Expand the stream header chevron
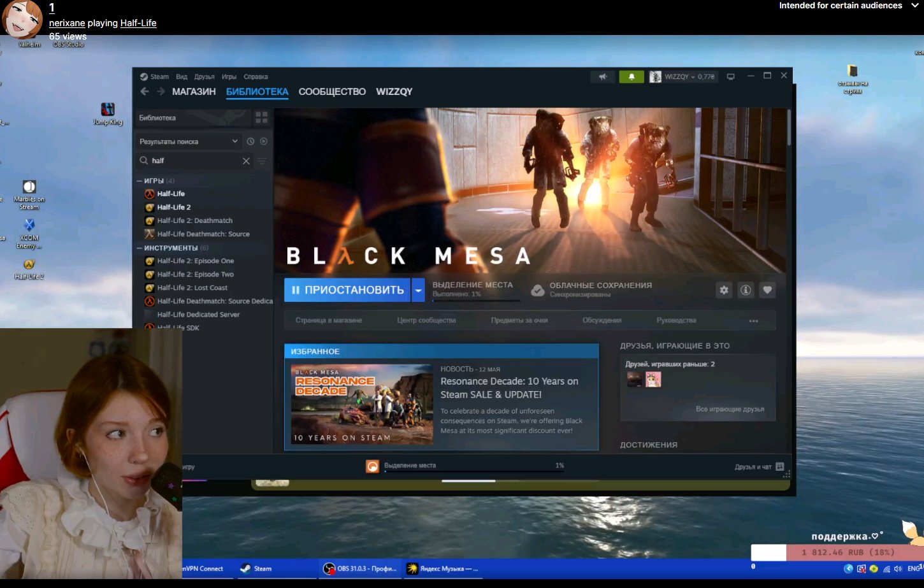924x588 pixels. [x=915, y=6]
